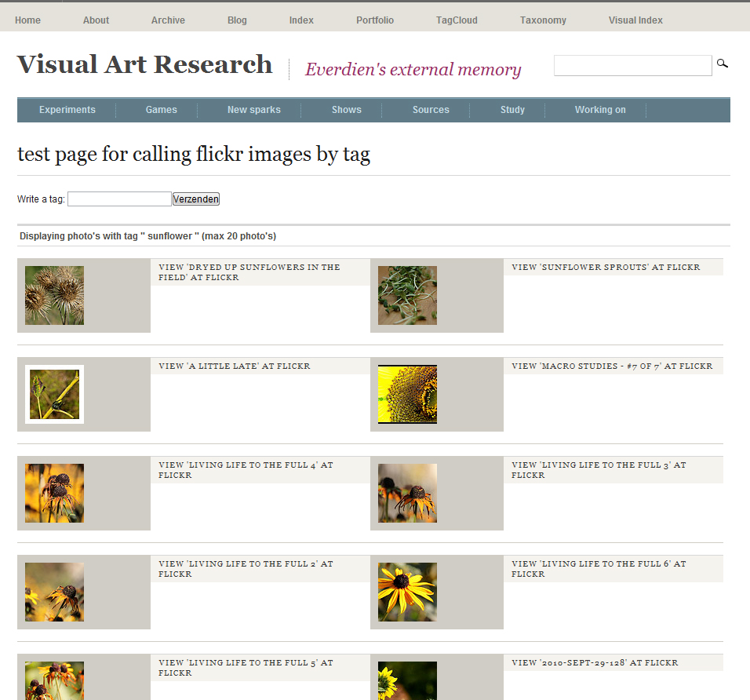Viewport: 750px width, 700px height.
Task: View 'Living life to the full 3' link
Action: click(x=599, y=470)
